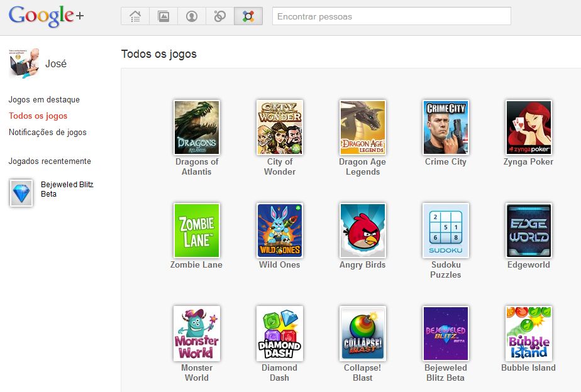The height and width of the screenshot is (392, 581).
Task: Click the Dragon Age Legends title text
Action: coord(362,166)
